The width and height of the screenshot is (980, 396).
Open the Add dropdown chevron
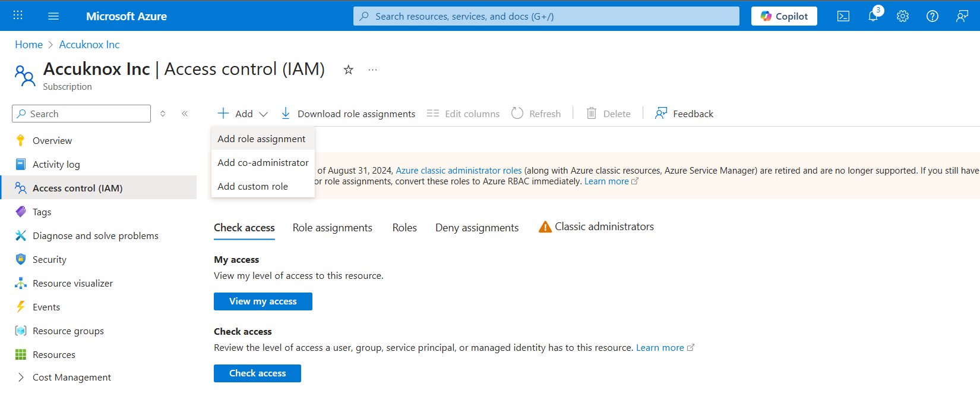(264, 114)
